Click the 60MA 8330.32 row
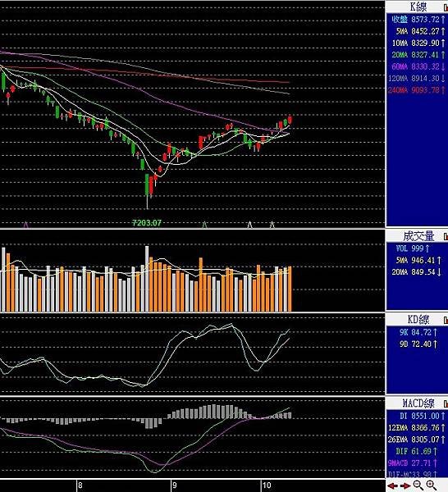 (x=418, y=66)
